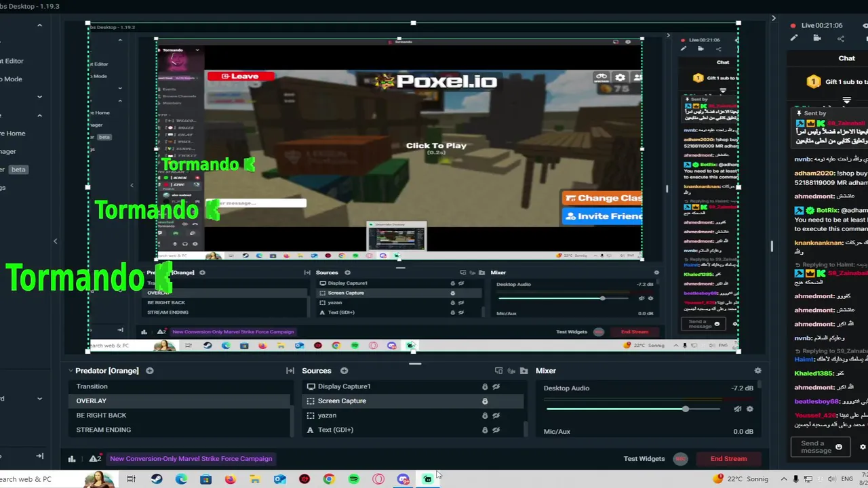Add a new source with plus icon
This screenshot has width=868, height=488.
[344, 371]
